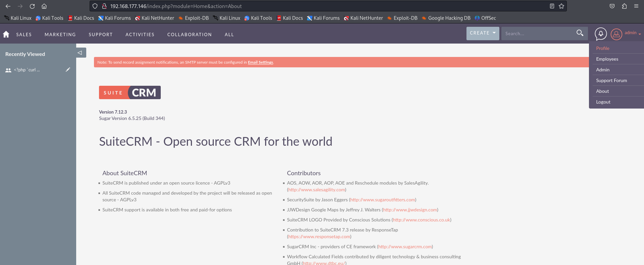Click the SuiteCRM logo
Image resolution: width=644 pixels, height=265 pixels.
click(x=130, y=92)
